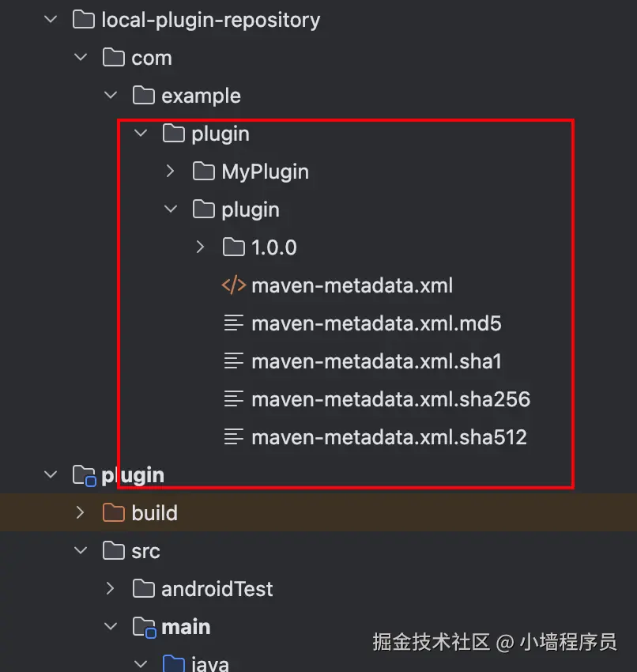This screenshot has height=672, width=637.
Task: Click the main source set folder icon
Action: click(144, 627)
